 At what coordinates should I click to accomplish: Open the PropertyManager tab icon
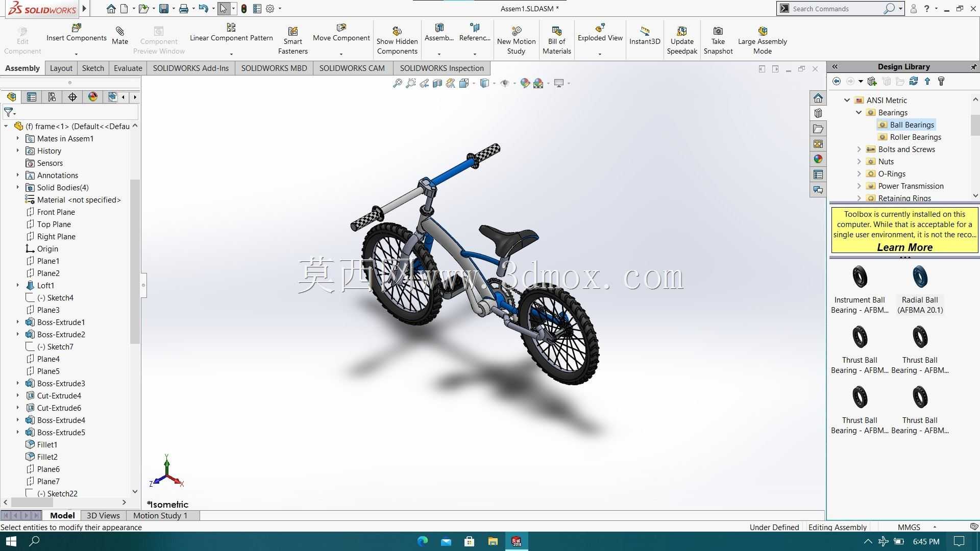32,97
